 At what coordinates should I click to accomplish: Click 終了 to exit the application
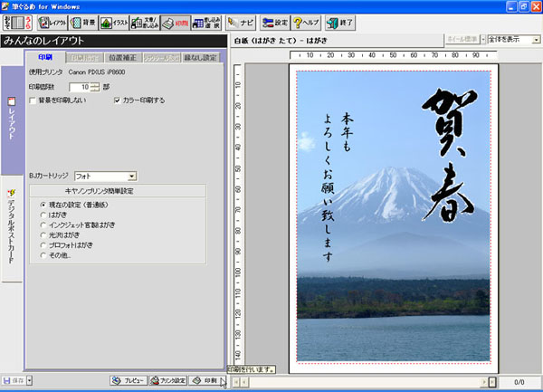pyautogui.click(x=339, y=21)
